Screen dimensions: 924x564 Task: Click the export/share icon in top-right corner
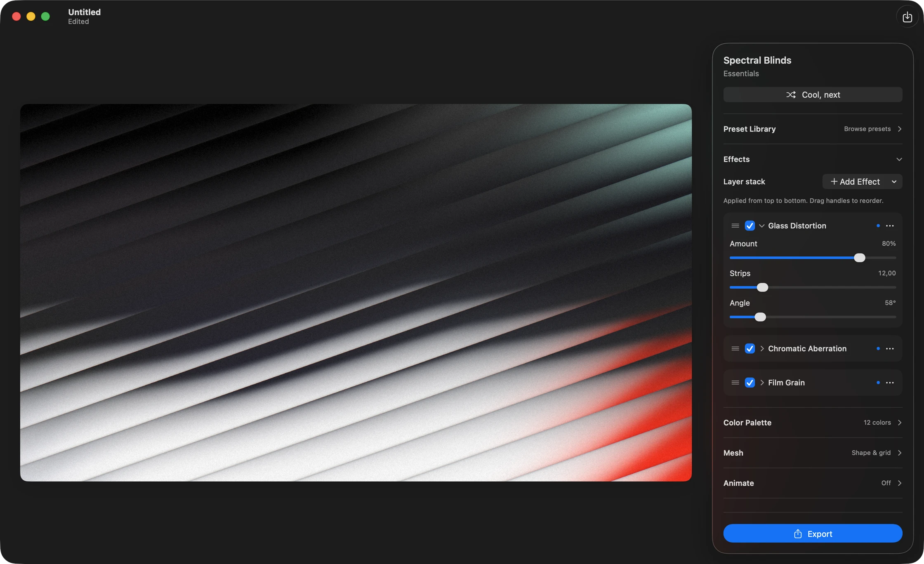tap(907, 17)
